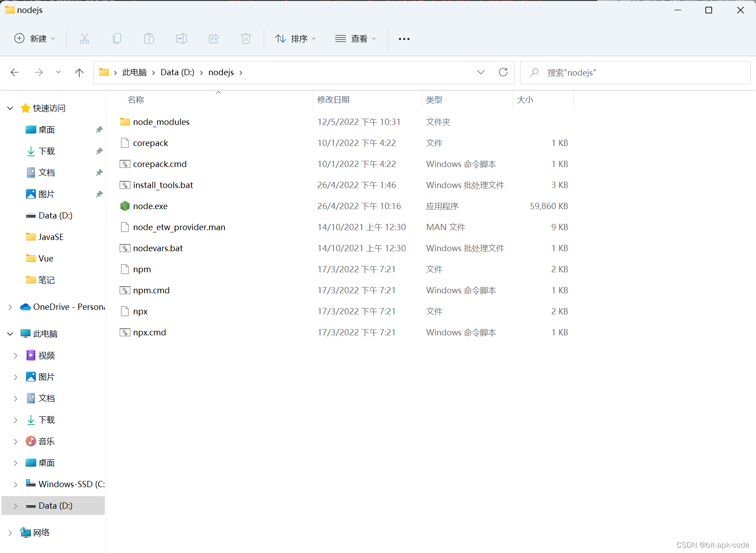
Task: Expand the Data (D:) node under 此电脑
Action: click(16, 506)
